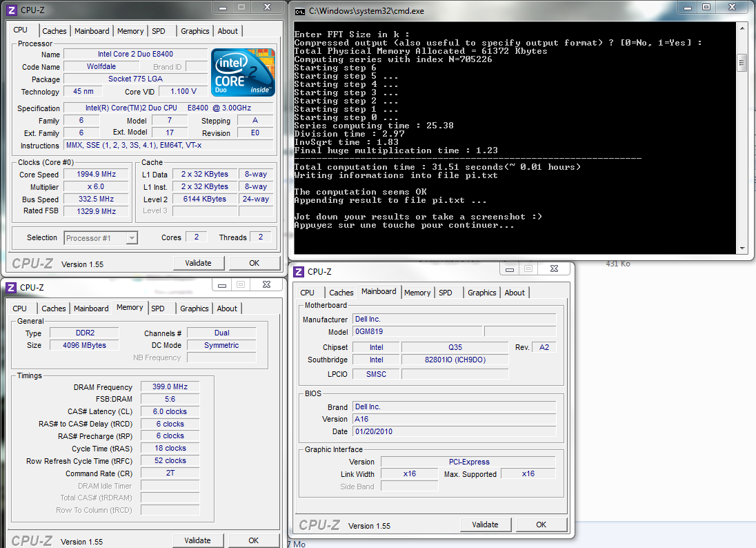Click the CPU-Z icon in the top-left CPU window title bar
756x548 pixels.
click(x=12, y=10)
